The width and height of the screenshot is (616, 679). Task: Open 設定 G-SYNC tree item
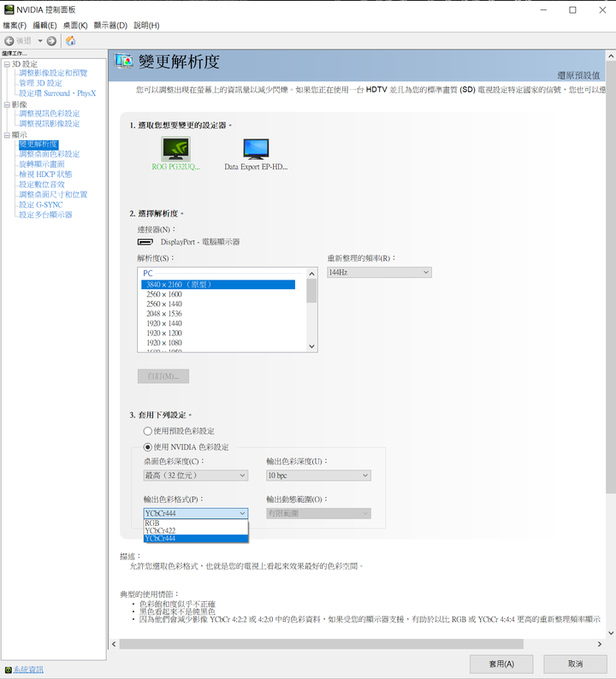tap(41, 205)
